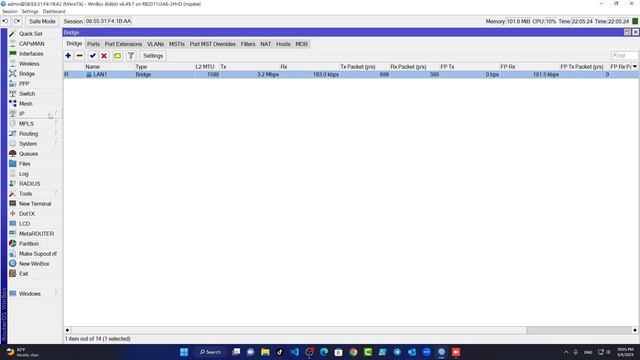Open Dot1X in sidebar
Screen dimensions: 640x360
pos(27,214)
